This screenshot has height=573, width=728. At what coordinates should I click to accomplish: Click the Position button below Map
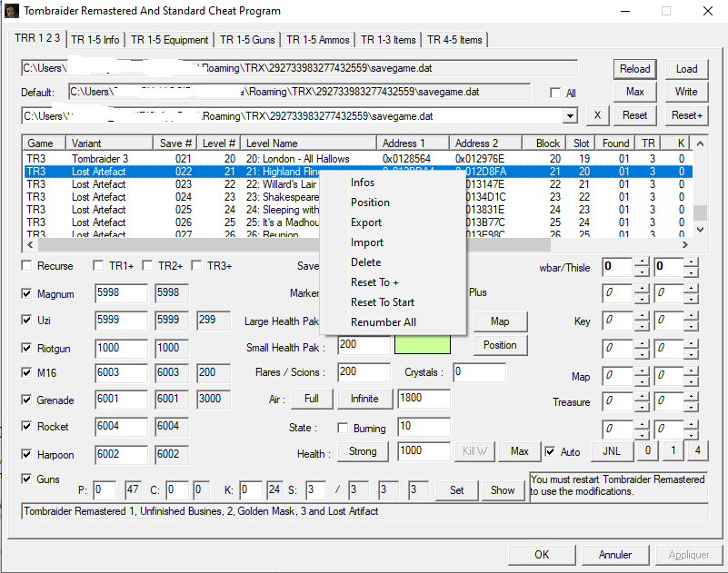[500, 345]
